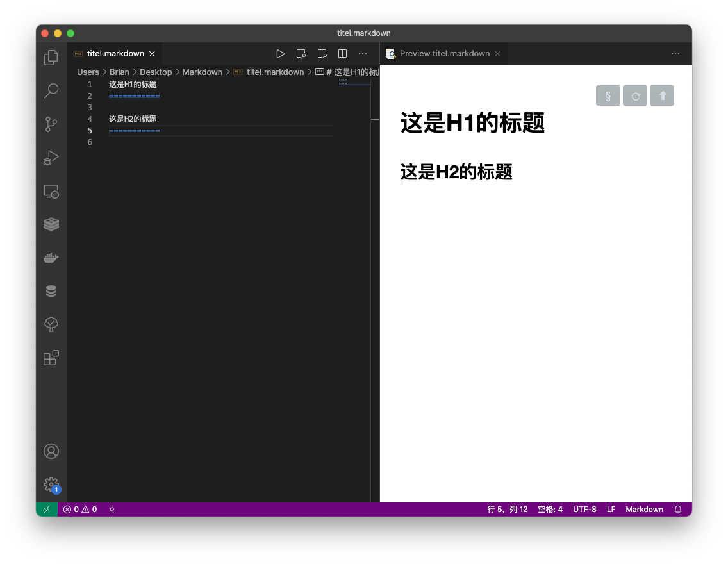The width and height of the screenshot is (728, 564).
Task: Open editor More Actions ellipsis menu
Action: (x=363, y=54)
